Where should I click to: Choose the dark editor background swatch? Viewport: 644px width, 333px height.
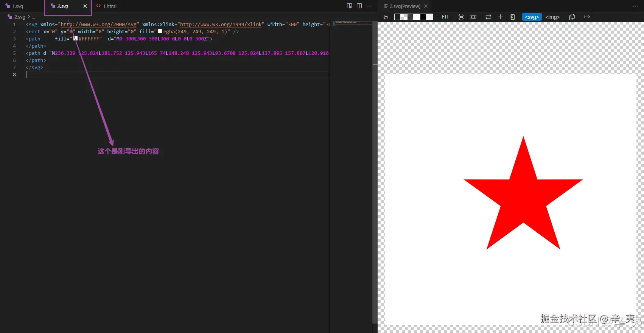coord(397,17)
